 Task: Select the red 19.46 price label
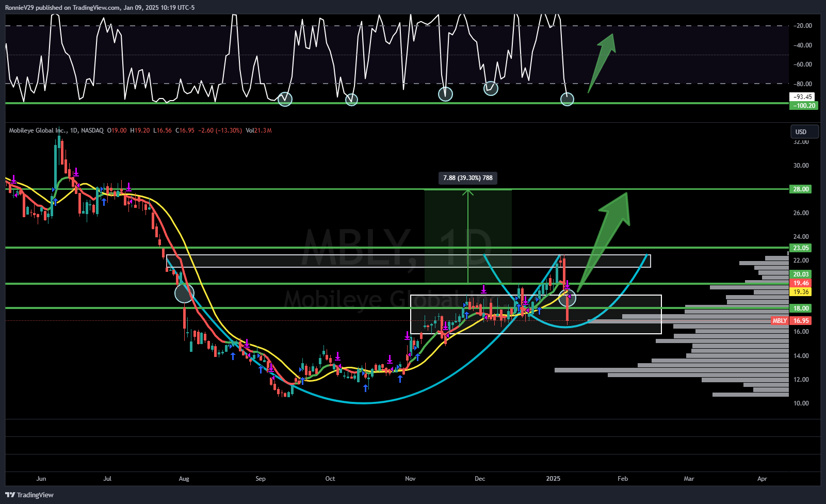tap(801, 283)
